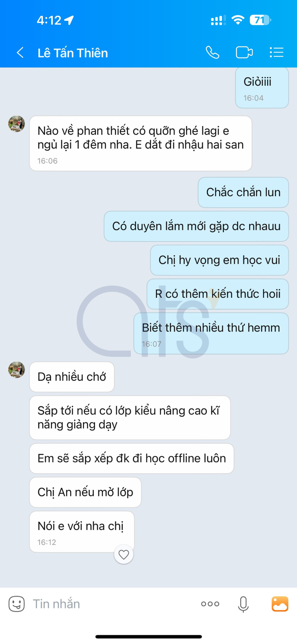The width and height of the screenshot is (297, 644).
Task: Focus the Tin nhắn message field
Action: [113, 604]
